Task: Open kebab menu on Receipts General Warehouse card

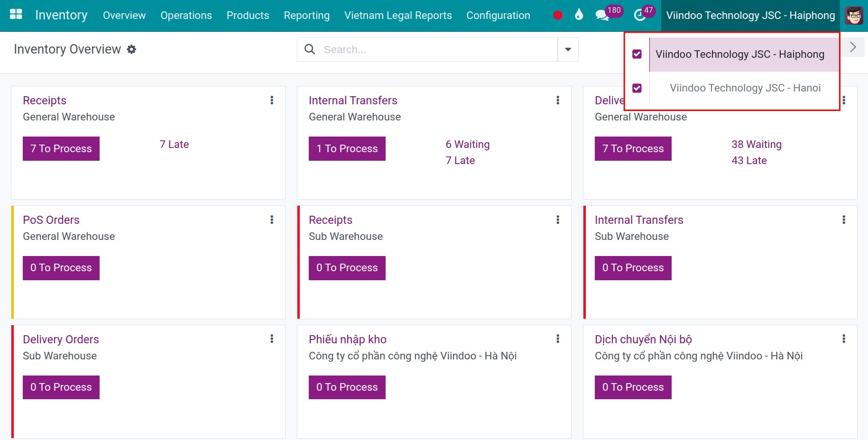Action: click(272, 100)
